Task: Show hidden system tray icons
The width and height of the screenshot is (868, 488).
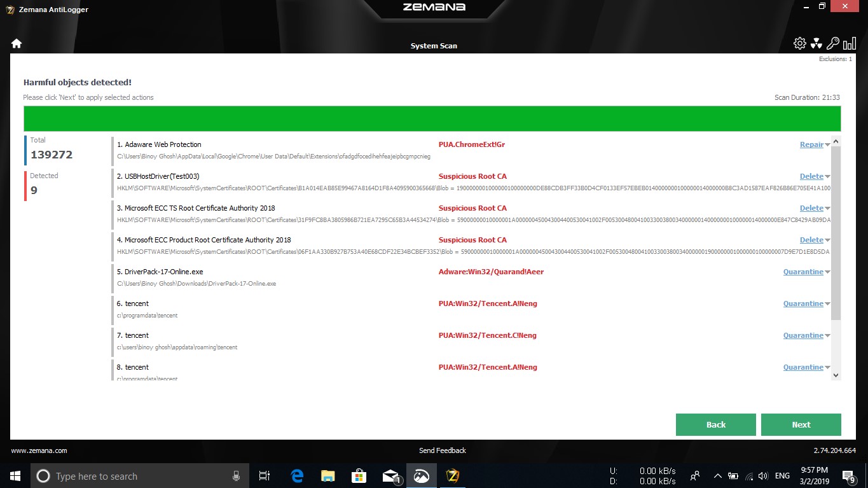Action: pyautogui.click(x=718, y=476)
